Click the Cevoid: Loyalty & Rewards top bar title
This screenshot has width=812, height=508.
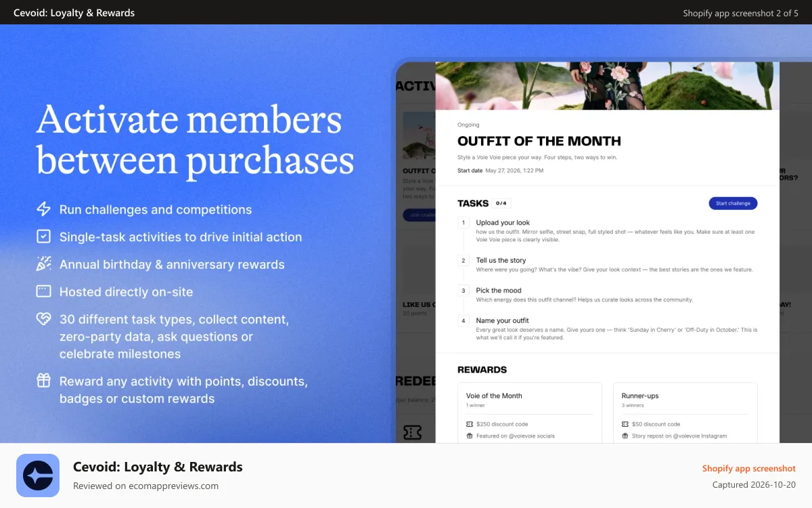click(74, 13)
